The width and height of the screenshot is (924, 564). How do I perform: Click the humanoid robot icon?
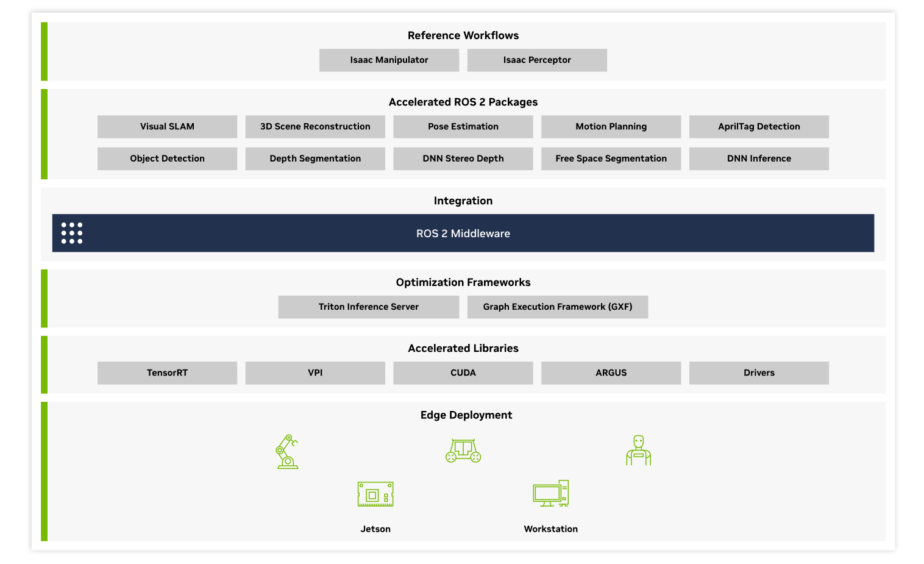point(638,451)
